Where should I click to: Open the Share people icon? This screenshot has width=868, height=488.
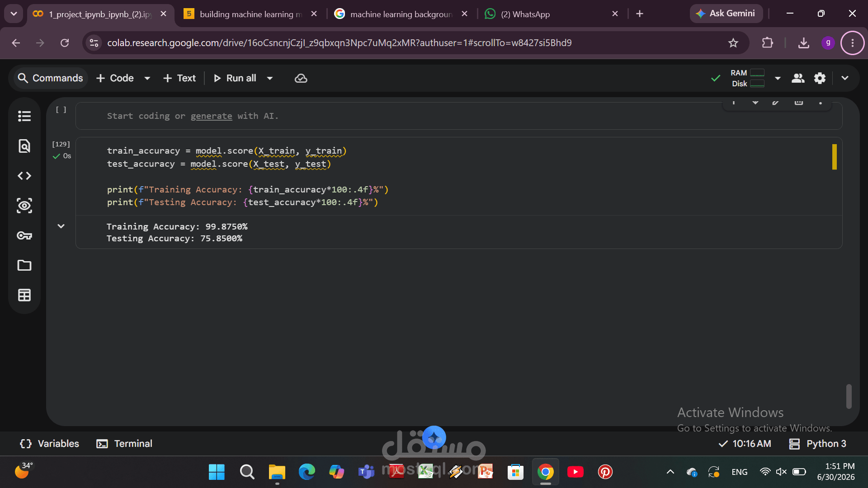[x=798, y=78]
